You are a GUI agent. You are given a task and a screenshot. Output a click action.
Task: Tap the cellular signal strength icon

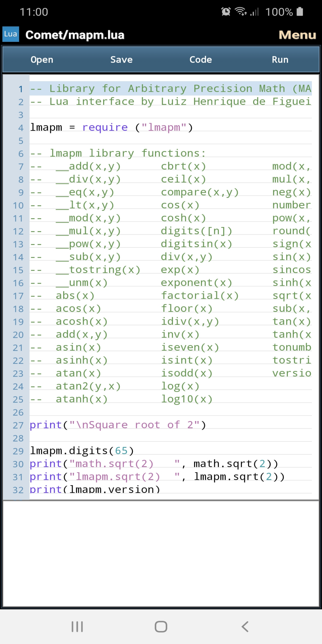point(254,12)
